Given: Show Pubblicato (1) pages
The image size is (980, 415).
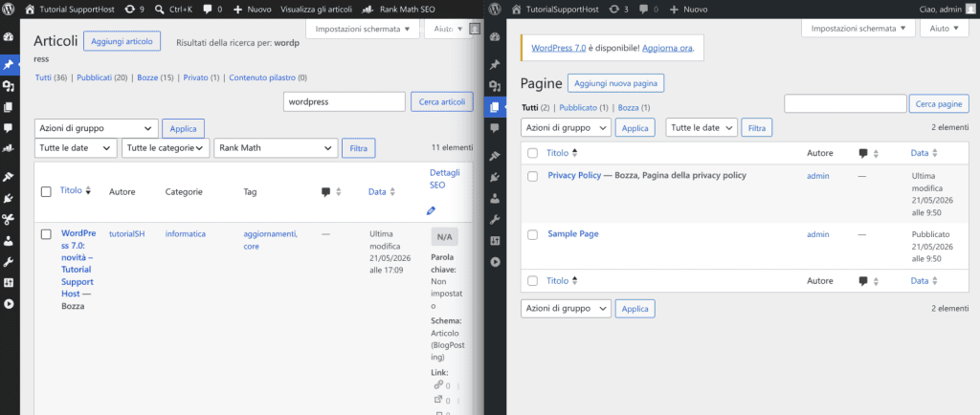Looking at the screenshot, I should (584, 107).
